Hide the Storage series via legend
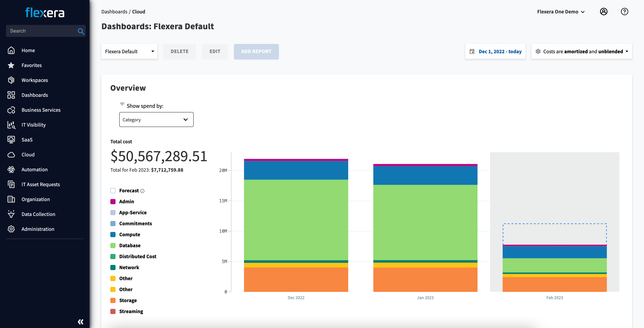The width and height of the screenshot is (644, 328). (128, 300)
